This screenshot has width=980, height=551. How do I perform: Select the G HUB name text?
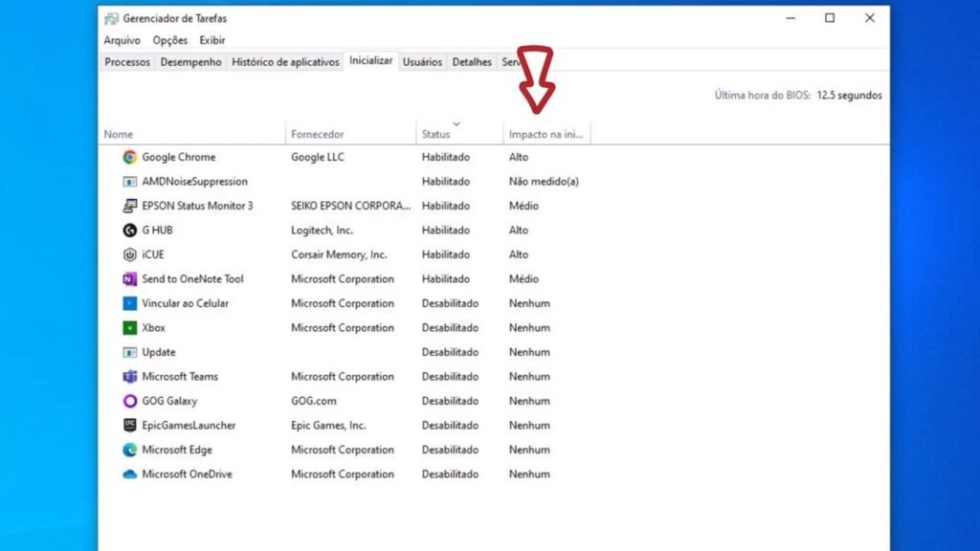tap(158, 230)
